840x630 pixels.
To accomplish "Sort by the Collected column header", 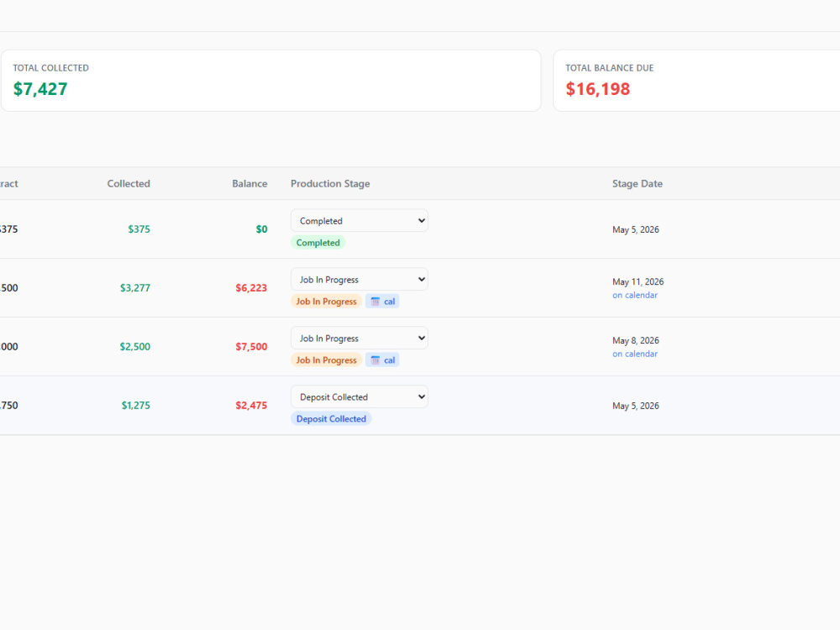I will [x=129, y=184].
